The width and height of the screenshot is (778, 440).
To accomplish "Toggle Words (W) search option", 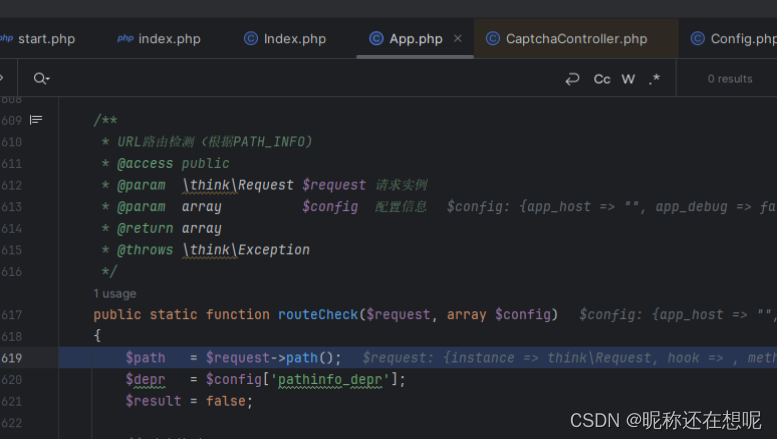I will tap(628, 79).
